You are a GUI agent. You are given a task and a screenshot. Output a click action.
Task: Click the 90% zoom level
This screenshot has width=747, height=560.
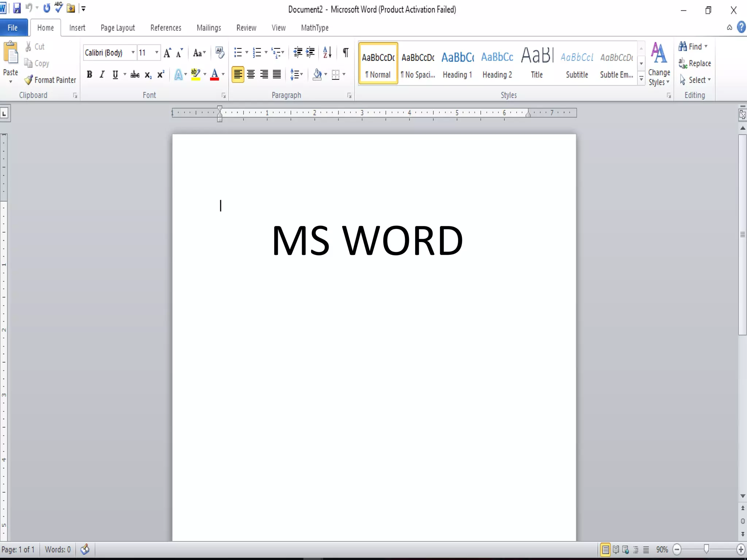[662, 549]
